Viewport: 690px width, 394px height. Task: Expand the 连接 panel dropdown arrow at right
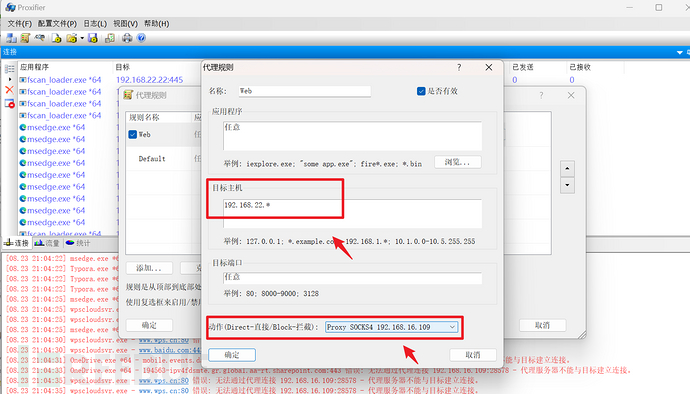point(679,52)
